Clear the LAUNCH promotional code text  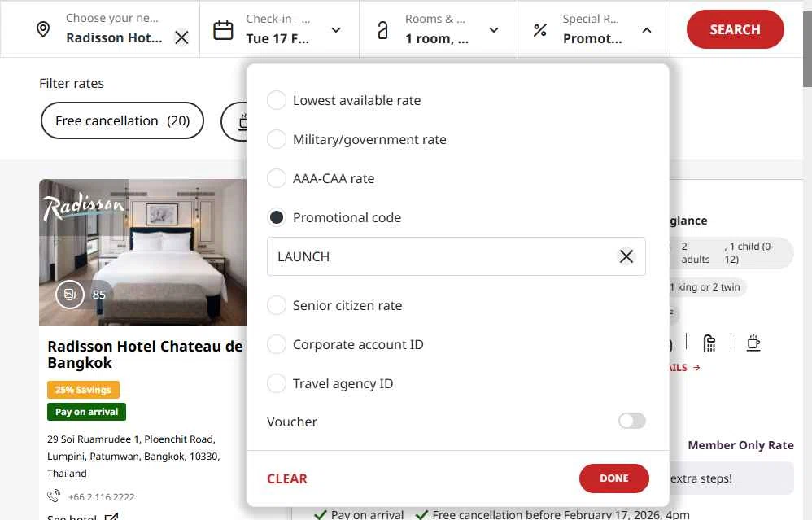tap(626, 256)
